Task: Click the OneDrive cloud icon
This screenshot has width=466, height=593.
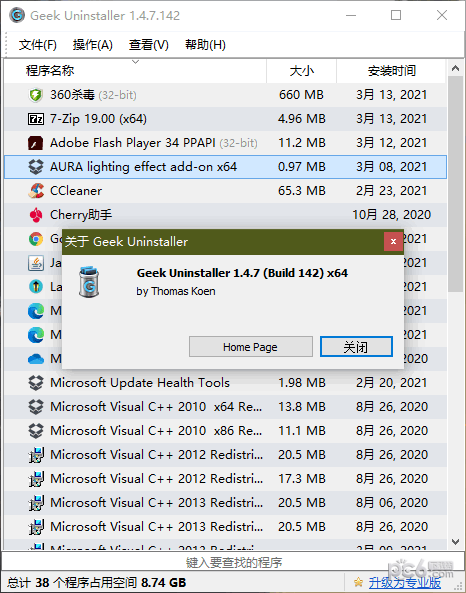Action: click(36, 359)
